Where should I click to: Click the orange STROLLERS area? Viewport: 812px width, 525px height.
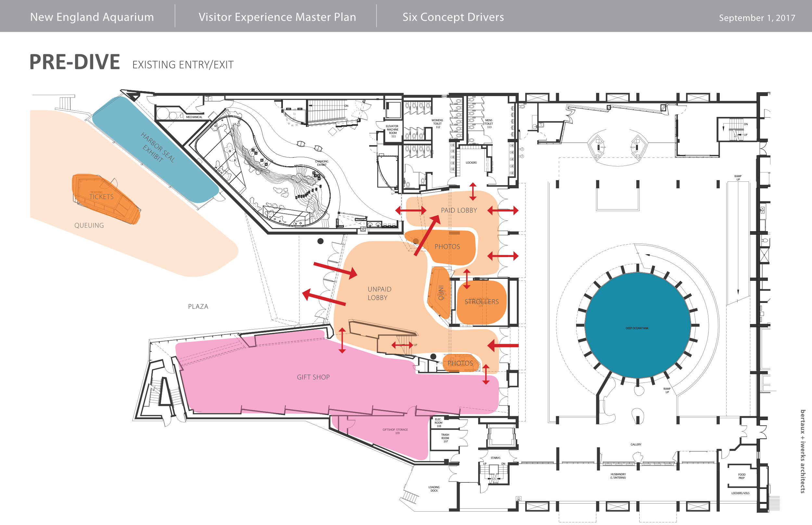click(481, 302)
